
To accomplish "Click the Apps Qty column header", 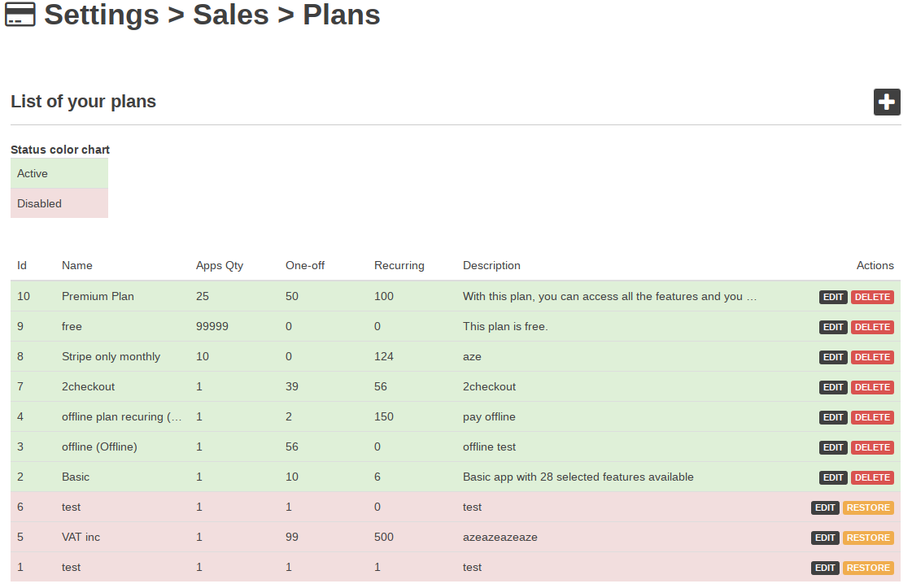I will 220,265.
